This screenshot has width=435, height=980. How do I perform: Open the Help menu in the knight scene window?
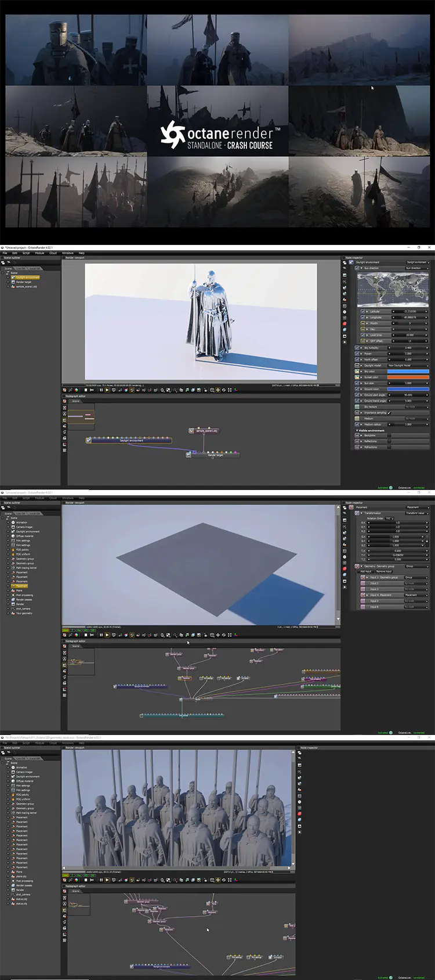click(x=82, y=253)
